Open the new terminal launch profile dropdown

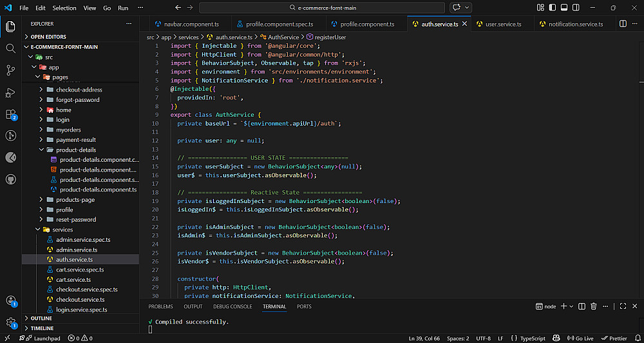click(x=571, y=307)
